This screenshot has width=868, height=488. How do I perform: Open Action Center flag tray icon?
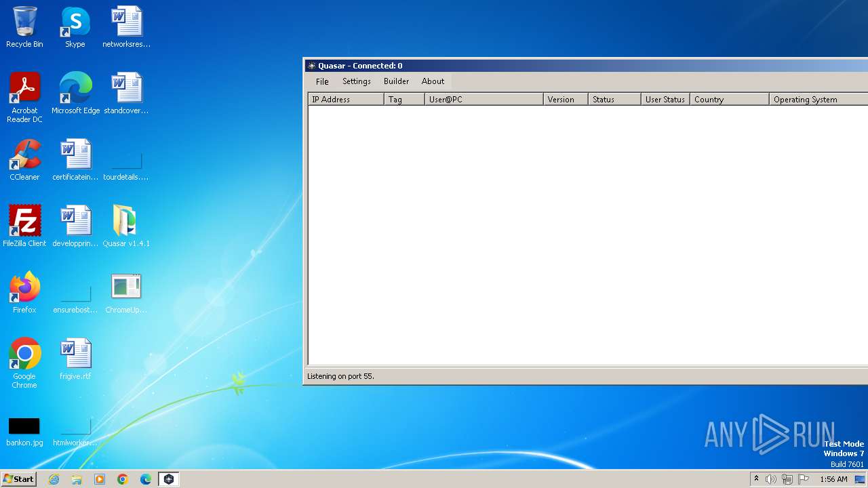coord(804,479)
